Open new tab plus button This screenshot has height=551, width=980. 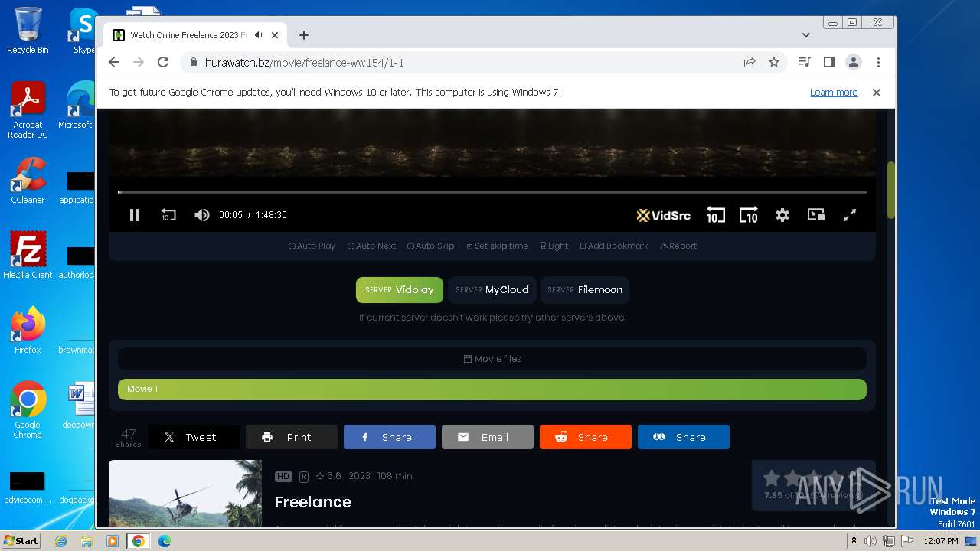(x=304, y=35)
